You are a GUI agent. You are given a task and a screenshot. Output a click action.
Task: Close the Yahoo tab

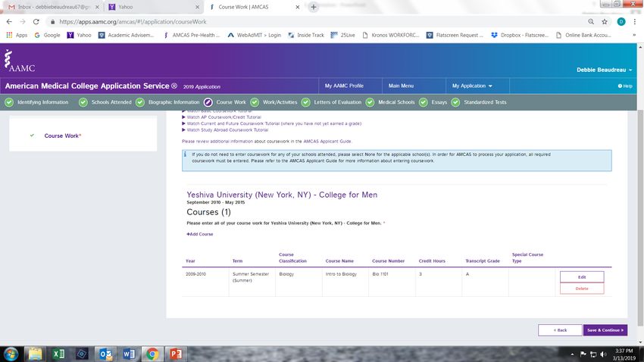(197, 7)
